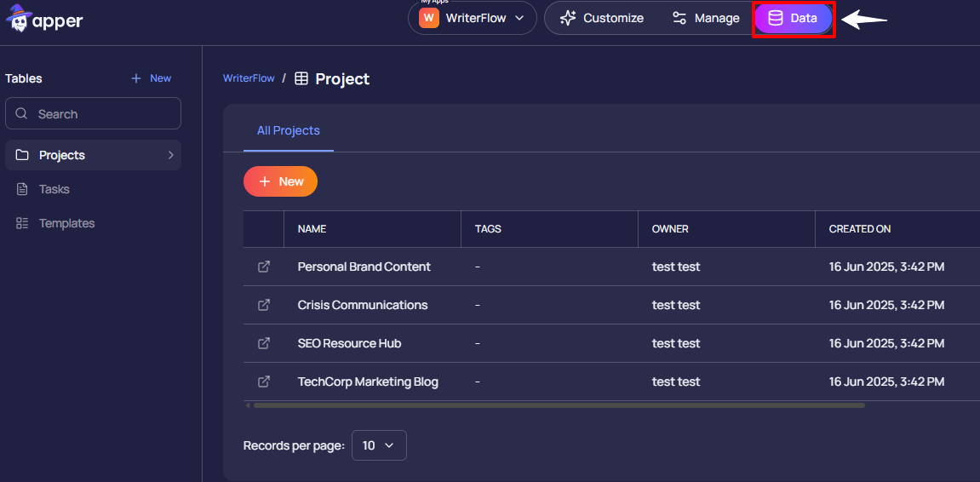This screenshot has width=980, height=482.
Task: Open the Crisis Communications record icon
Action: pos(264,305)
